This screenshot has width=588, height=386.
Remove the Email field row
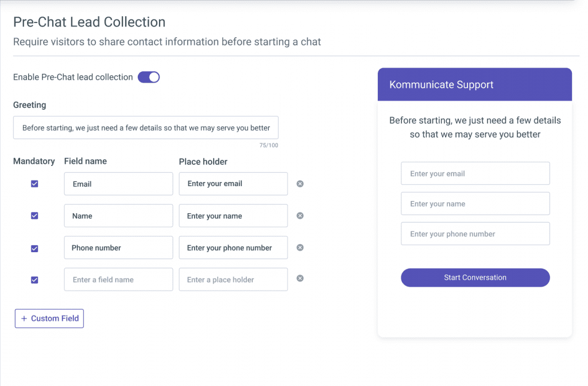[300, 184]
